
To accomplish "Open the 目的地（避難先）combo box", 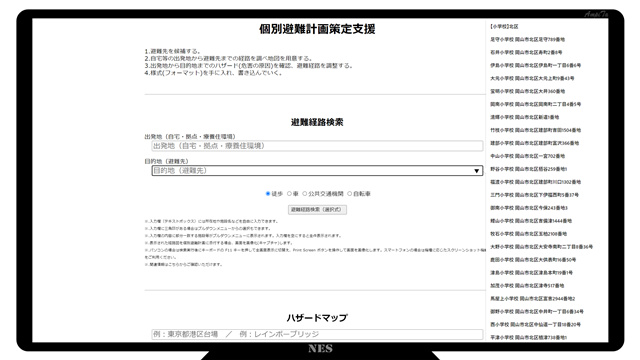I will tap(317, 171).
